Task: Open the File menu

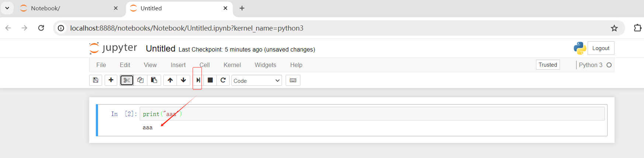Action: pos(101,65)
